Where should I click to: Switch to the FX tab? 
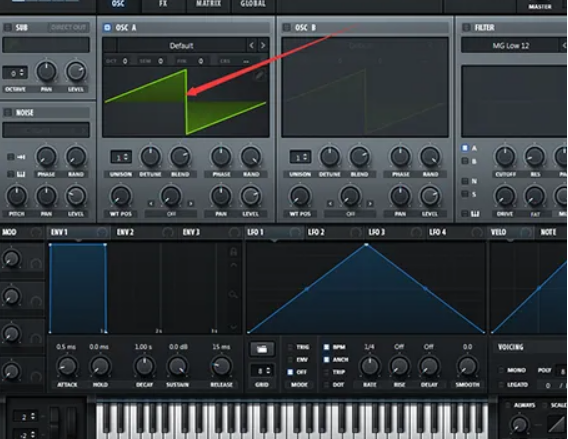pyautogui.click(x=163, y=4)
